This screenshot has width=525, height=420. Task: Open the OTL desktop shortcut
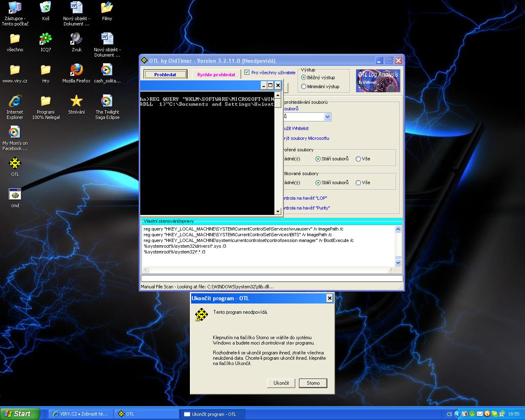(x=15, y=164)
